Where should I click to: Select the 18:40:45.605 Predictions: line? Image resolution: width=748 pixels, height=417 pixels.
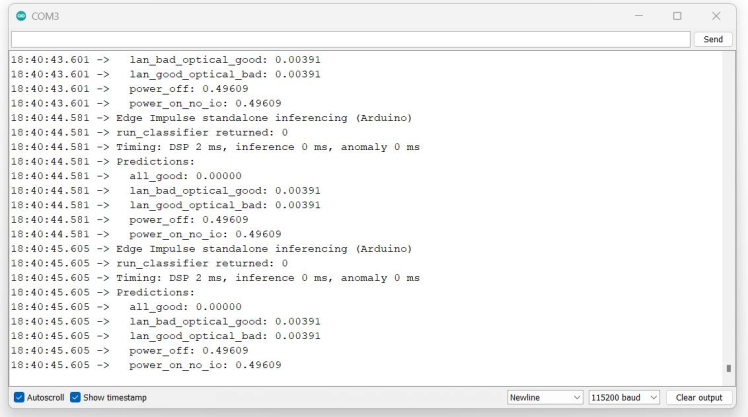click(103, 292)
